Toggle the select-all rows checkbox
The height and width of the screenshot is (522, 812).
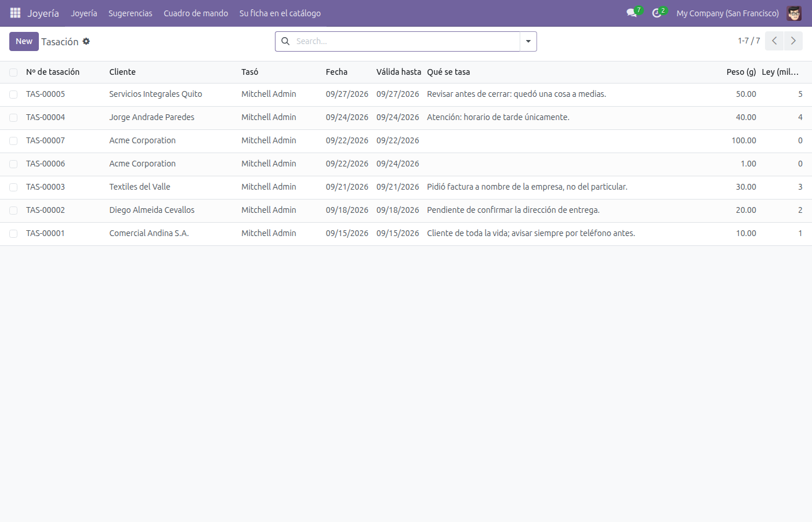(x=13, y=72)
